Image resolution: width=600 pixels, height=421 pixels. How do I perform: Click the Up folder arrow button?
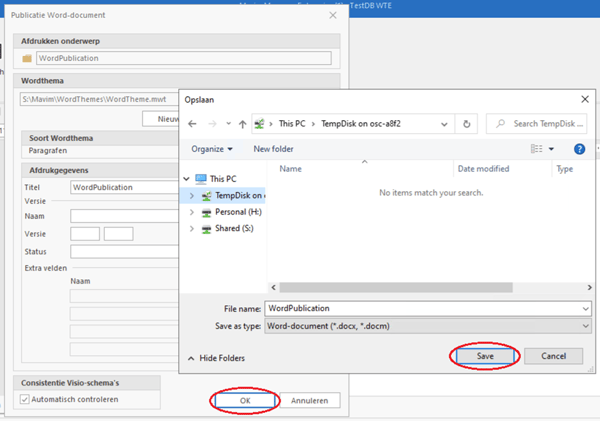242,124
